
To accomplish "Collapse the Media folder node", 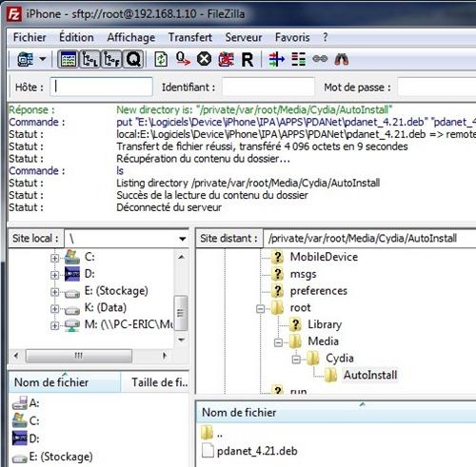I will [x=278, y=342].
